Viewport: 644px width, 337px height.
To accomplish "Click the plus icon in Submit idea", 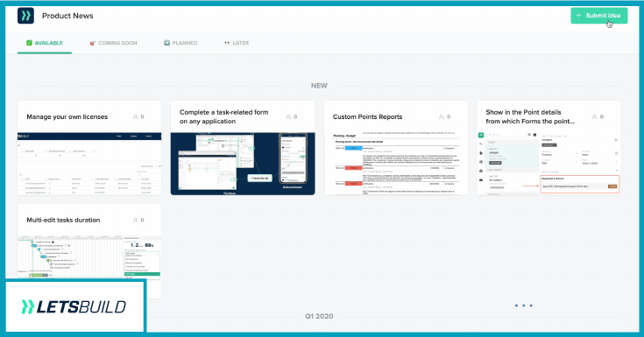I will [578, 16].
